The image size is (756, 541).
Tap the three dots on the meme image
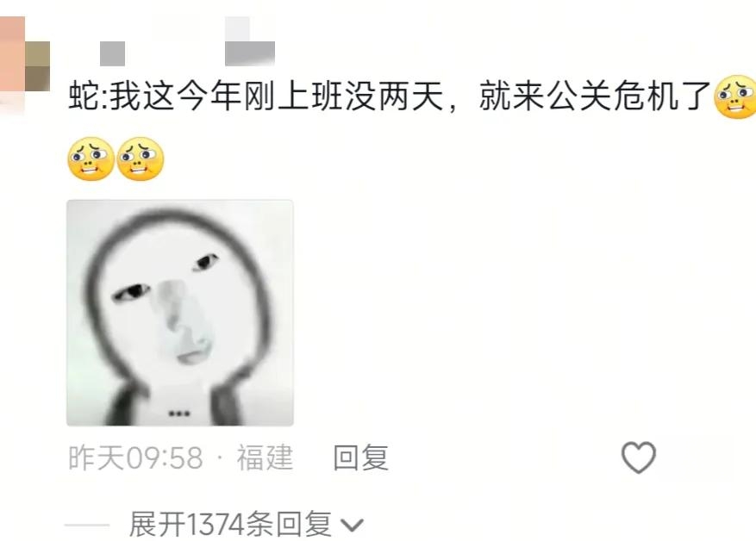click(x=179, y=414)
